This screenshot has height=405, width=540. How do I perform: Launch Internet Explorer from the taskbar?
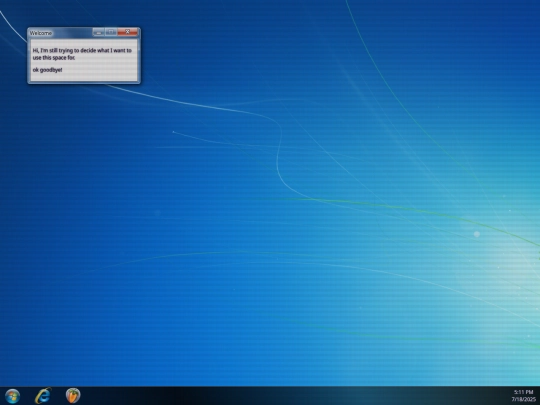[43, 396]
